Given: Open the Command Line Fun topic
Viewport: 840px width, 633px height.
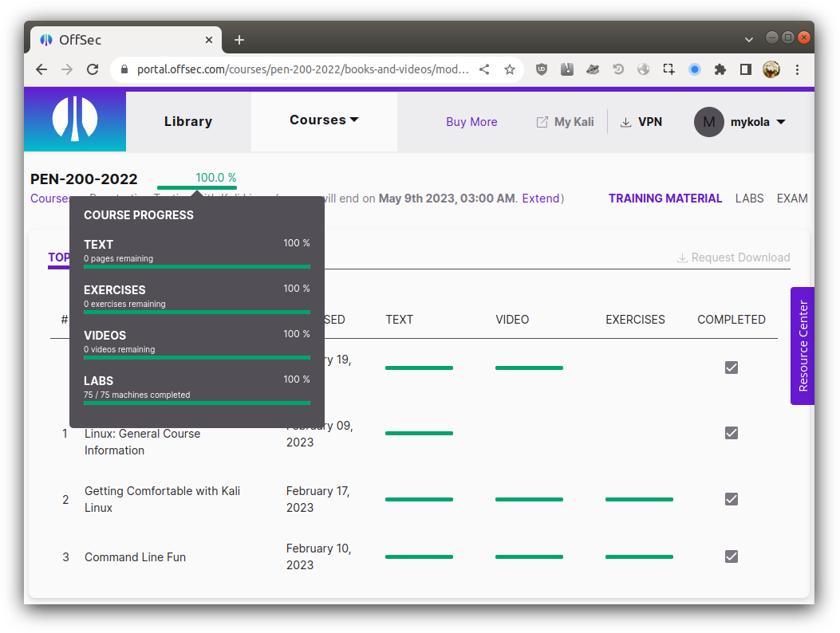Looking at the screenshot, I should [x=135, y=557].
